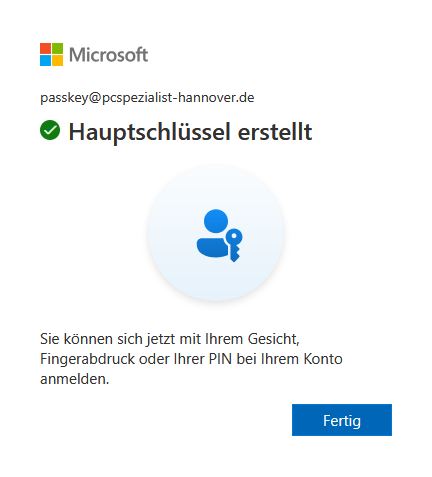Click the word Hauptschlüssel in heading

tap(149, 132)
